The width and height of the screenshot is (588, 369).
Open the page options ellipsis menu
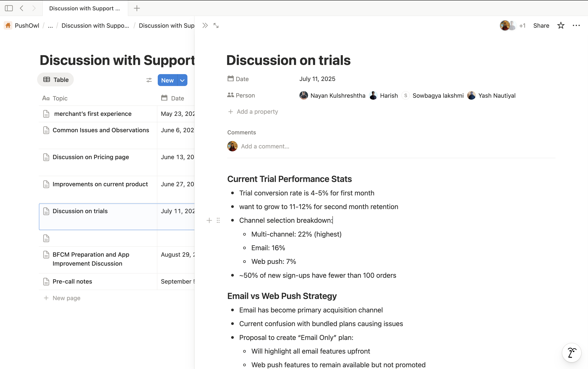[x=576, y=25]
